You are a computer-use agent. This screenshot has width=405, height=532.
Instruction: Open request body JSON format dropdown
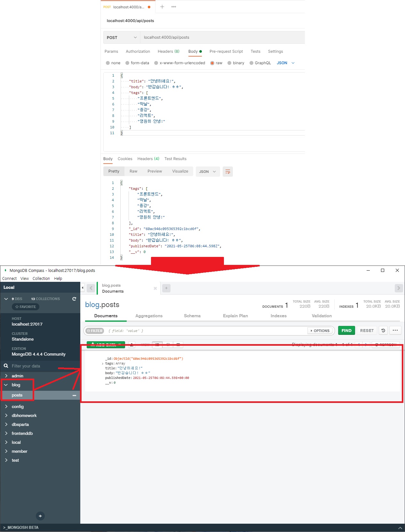pos(286,63)
